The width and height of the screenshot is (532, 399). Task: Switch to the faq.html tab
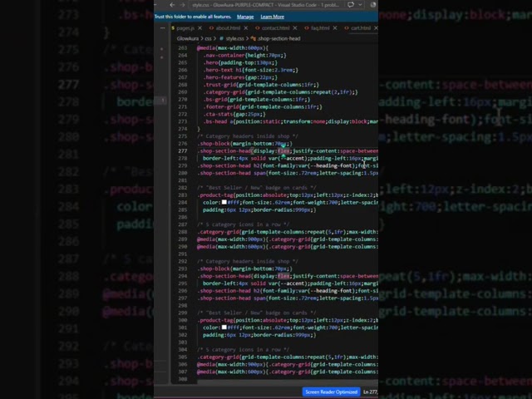tap(320, 27)
